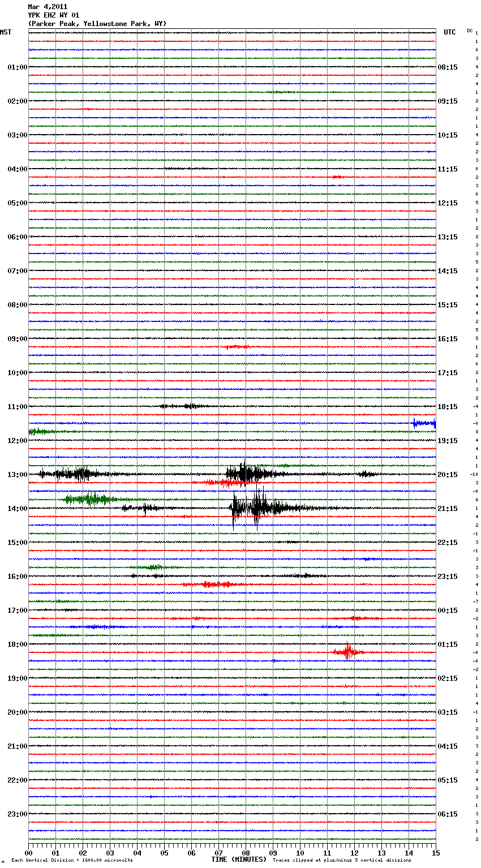This screenshot has height=868, width=481.
Task: Pick the 07:00 MST time label
Action: [x=18, y=271]
